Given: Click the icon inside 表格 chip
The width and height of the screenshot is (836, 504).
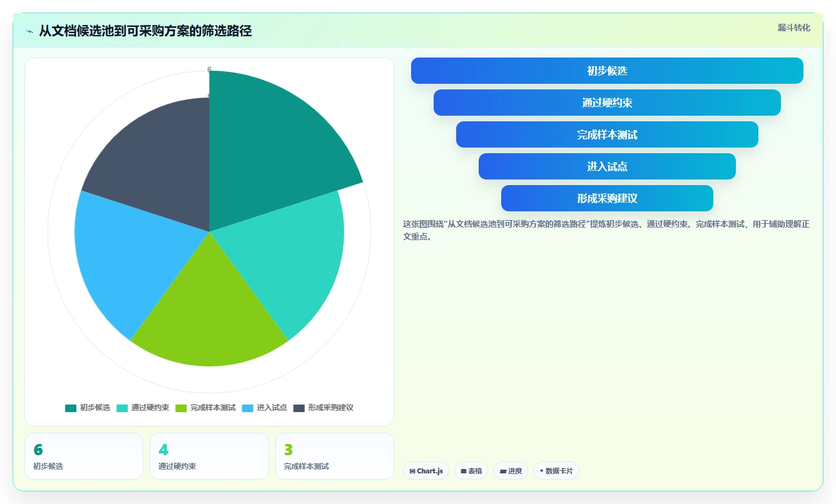Looking at the screenshot, I should click(464, 471).
